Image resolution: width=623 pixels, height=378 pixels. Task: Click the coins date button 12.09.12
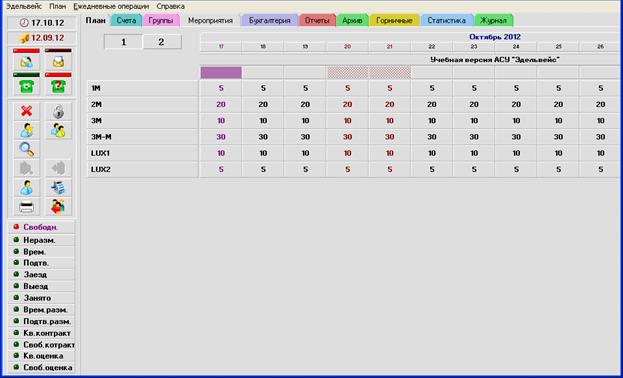tap(42, 38)
